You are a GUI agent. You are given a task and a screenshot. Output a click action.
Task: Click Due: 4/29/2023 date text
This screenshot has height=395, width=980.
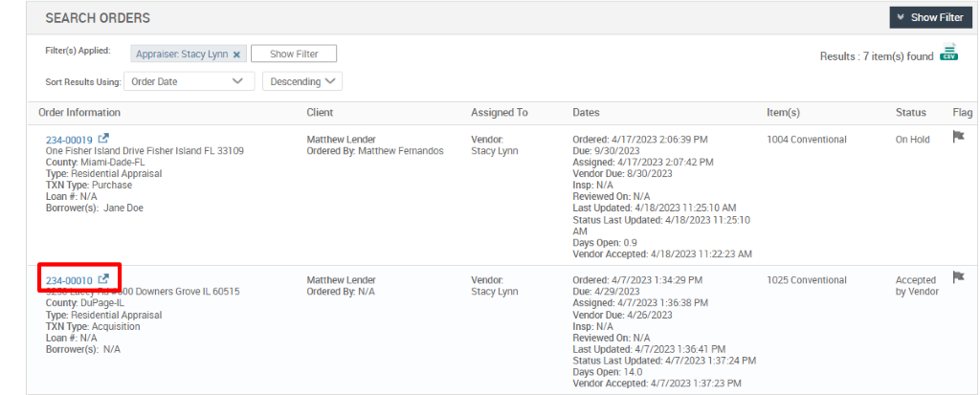tap(605, 292)
